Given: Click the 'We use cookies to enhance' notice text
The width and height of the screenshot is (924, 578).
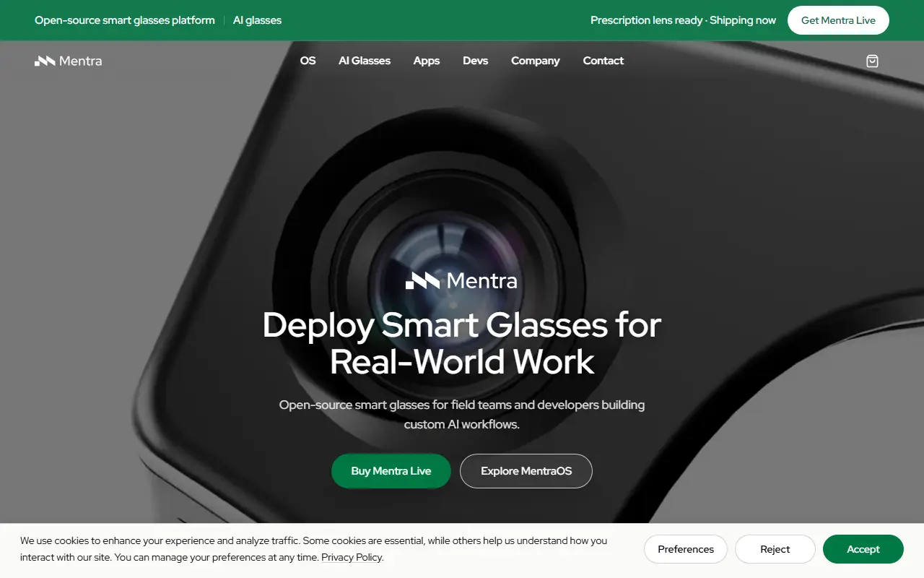Looking at the screenshot, I should point(314,549).
